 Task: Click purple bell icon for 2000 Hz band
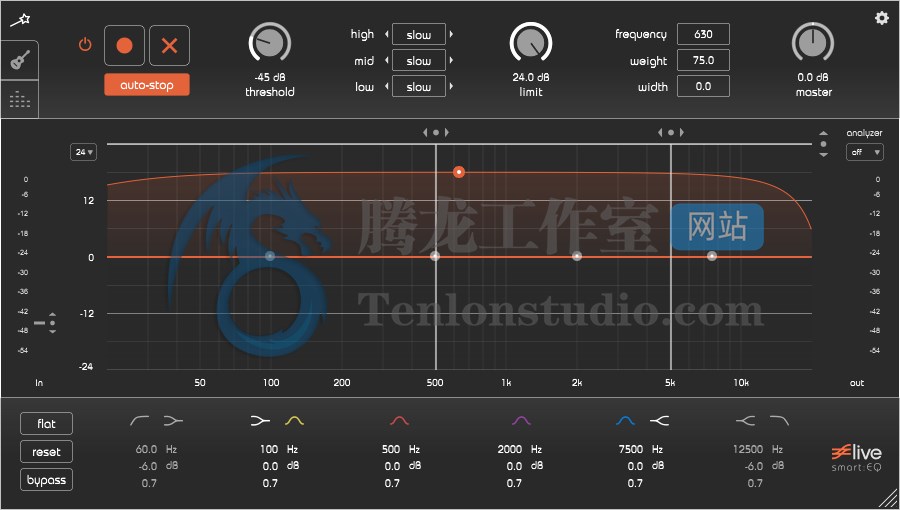521,421
